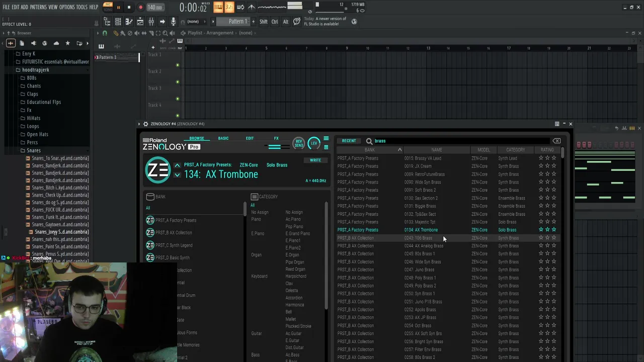644x362 pixels.
Task: Toggle the Ctrl modifier button
Action: pos(275,22)
